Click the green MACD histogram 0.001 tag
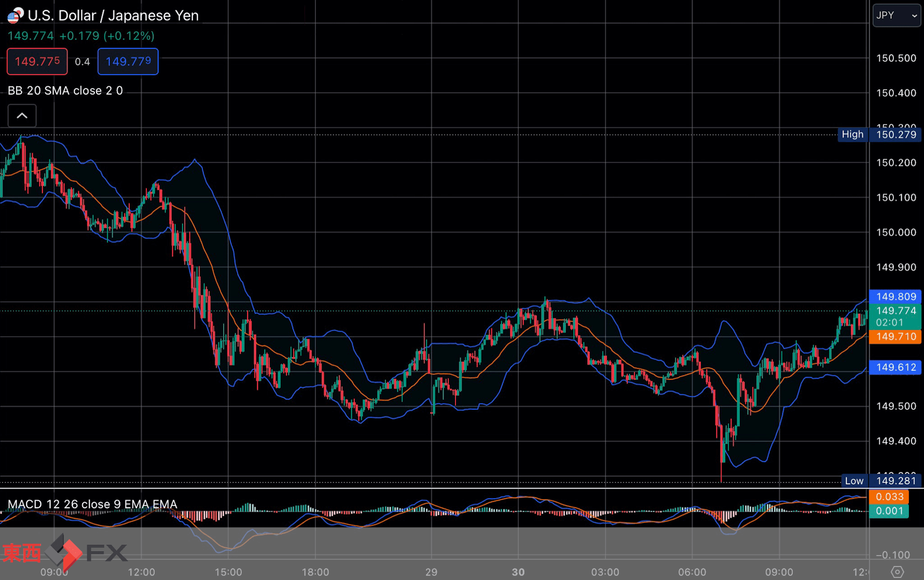Viewport: 924px width, 580px height. click(889, 511)
